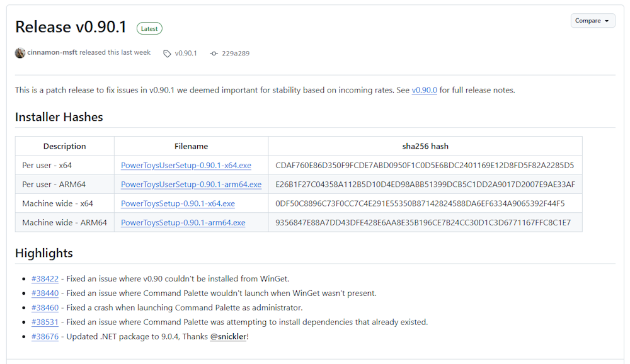Download PowerToysSetup-0.90.1-x64.exe
Viewport: 630px width, 364px height.
tap(178, 203)
